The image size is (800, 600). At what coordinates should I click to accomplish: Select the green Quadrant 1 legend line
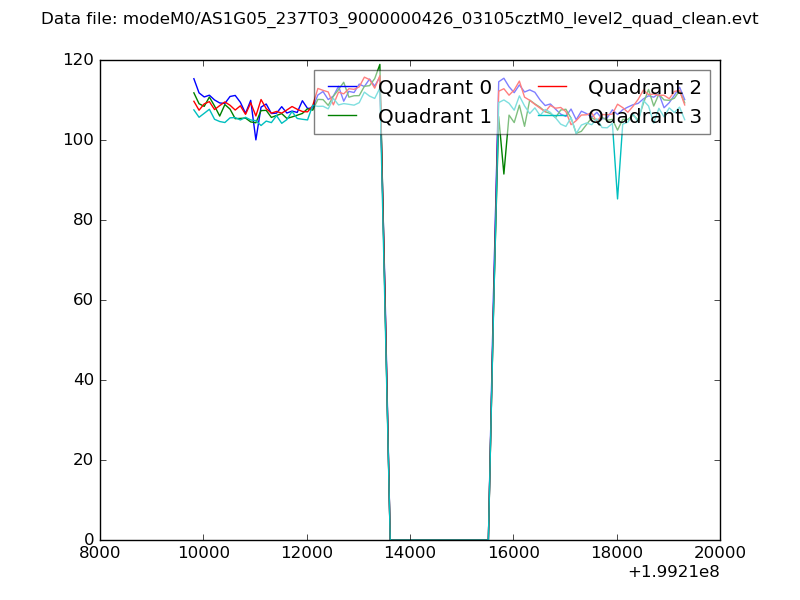[345, 116]
